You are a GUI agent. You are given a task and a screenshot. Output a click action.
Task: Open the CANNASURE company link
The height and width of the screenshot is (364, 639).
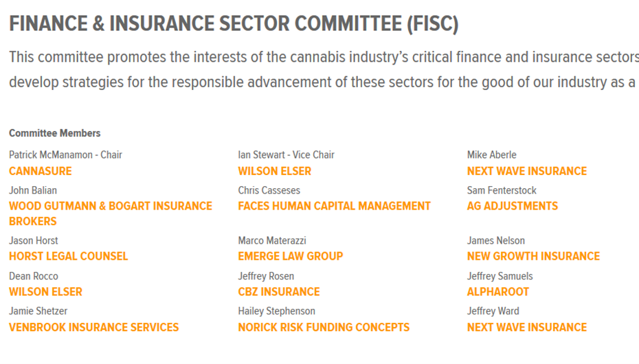click(x=41, y=171)
